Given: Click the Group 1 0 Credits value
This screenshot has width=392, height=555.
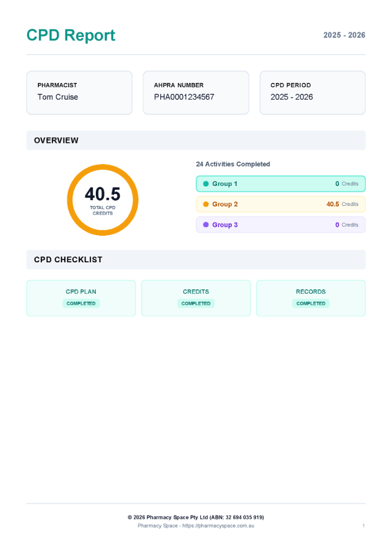Looking at the screenshot, I should click(x=347, y=184).
